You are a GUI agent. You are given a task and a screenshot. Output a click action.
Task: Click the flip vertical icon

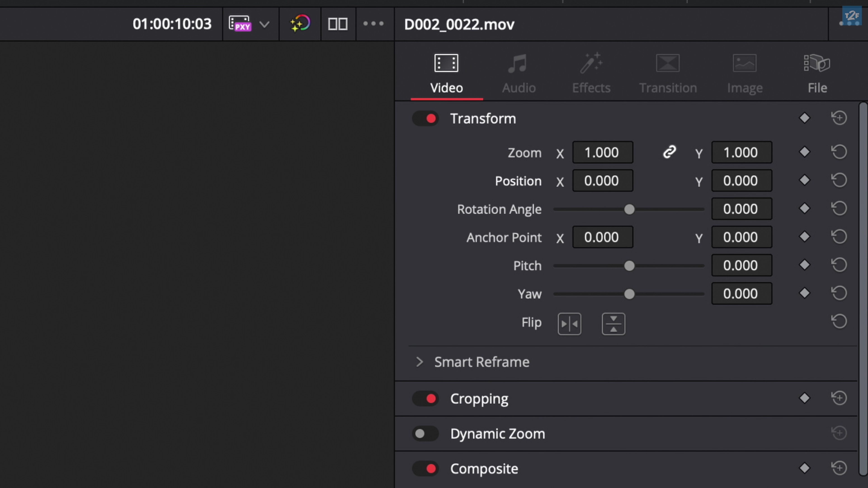coord(613,324)
